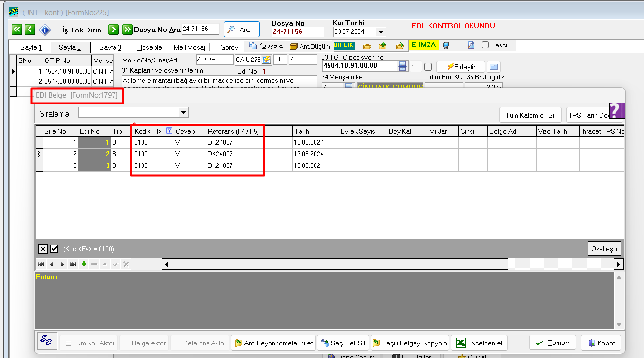This screenshot has width=644, height=358.
Task: Open the Kod <F4> column filter icon
Action: pos(169,131)
